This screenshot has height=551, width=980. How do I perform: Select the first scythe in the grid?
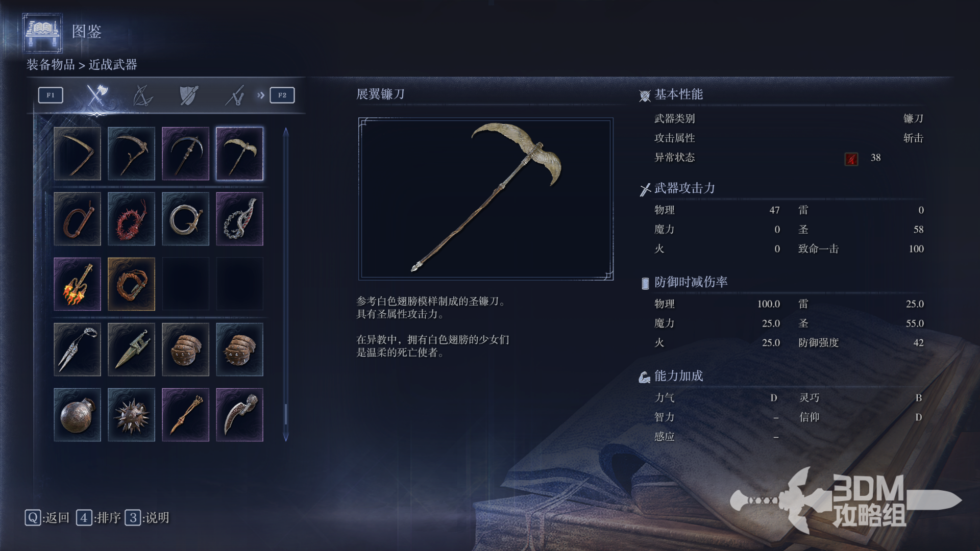(x=78, y=154)
